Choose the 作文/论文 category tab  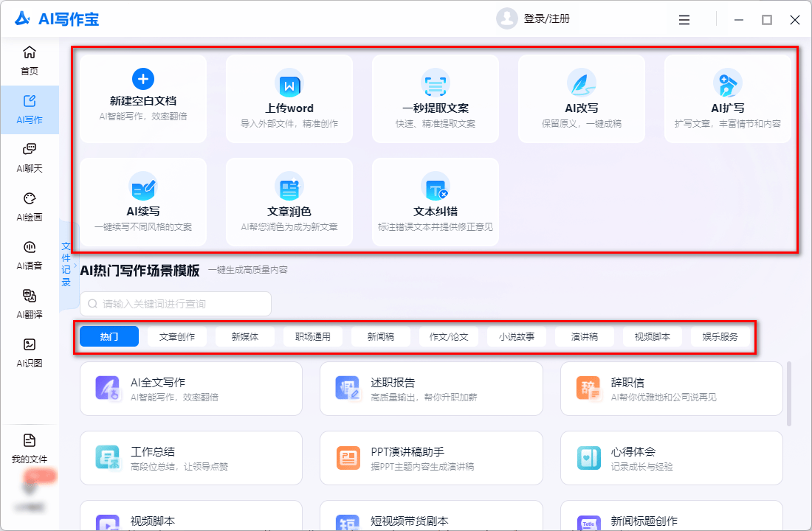[449, 336]
